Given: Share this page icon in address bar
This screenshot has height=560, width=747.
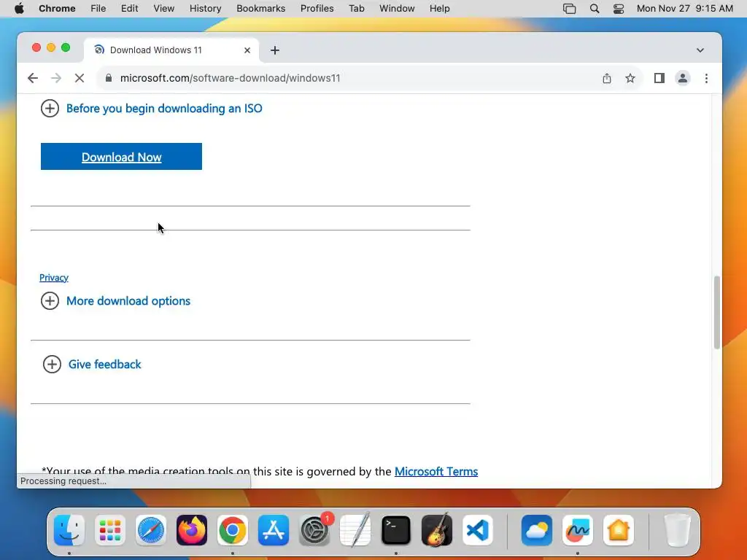Looking at the screenshot, I should coord(606,78).
